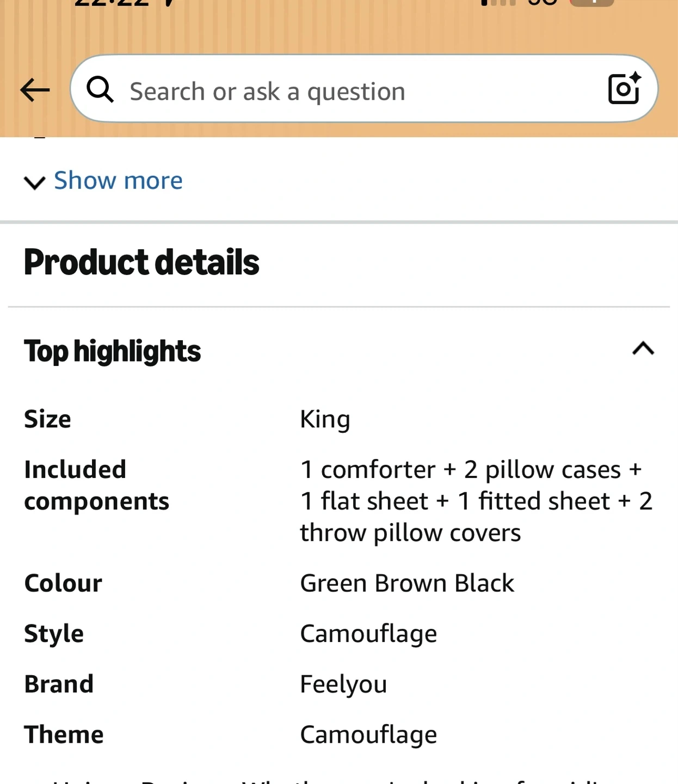Viewport: 678px width, 784px height.
Task: Click the included components description text
Action: (476, 501)
